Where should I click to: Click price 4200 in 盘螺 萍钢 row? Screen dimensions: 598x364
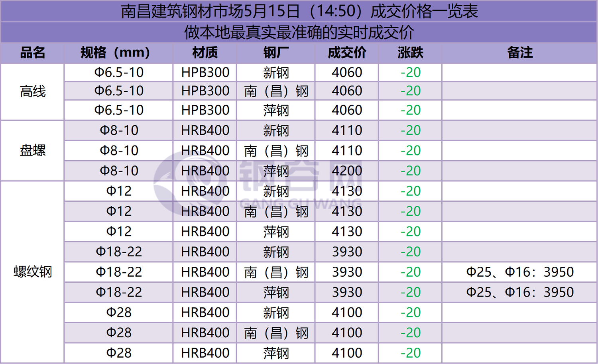(347, 171)
